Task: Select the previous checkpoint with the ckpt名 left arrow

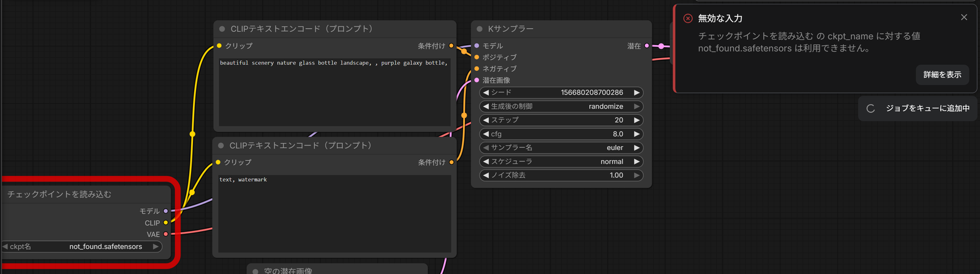Action: (x=5, y=246)
